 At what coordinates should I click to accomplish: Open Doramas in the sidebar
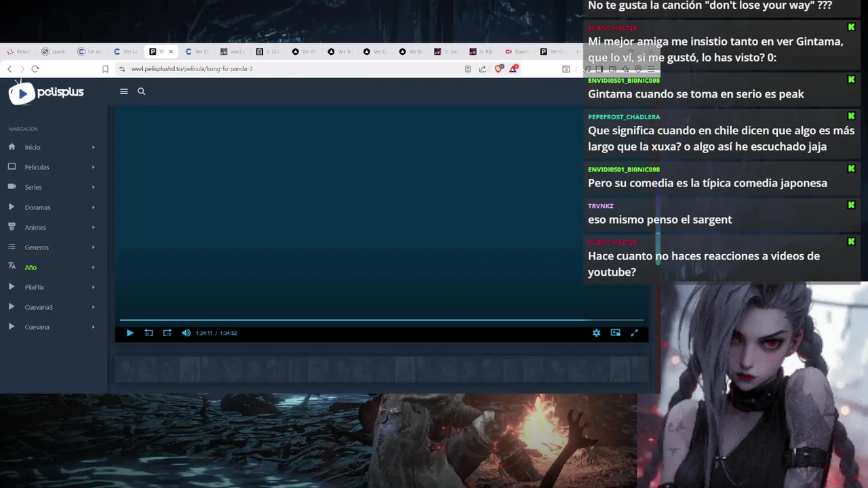pos(37,207)
